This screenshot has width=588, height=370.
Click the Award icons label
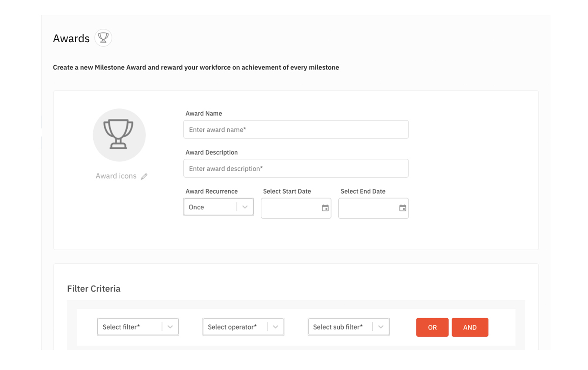point(116,176)
